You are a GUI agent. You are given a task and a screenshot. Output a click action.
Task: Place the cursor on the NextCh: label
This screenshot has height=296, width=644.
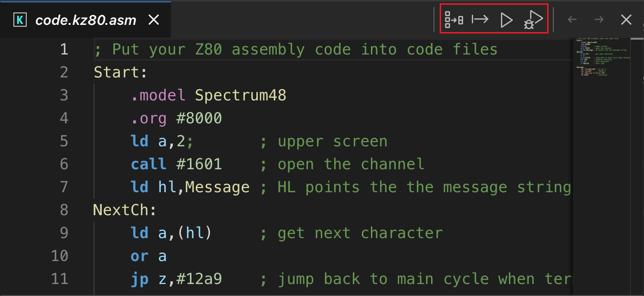coord(125,210)
